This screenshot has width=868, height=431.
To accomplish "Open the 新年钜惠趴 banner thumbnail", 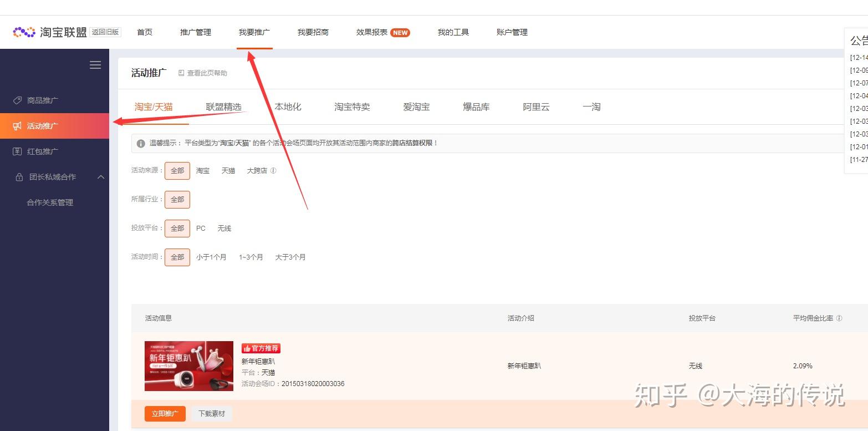I will coord(189,366).
